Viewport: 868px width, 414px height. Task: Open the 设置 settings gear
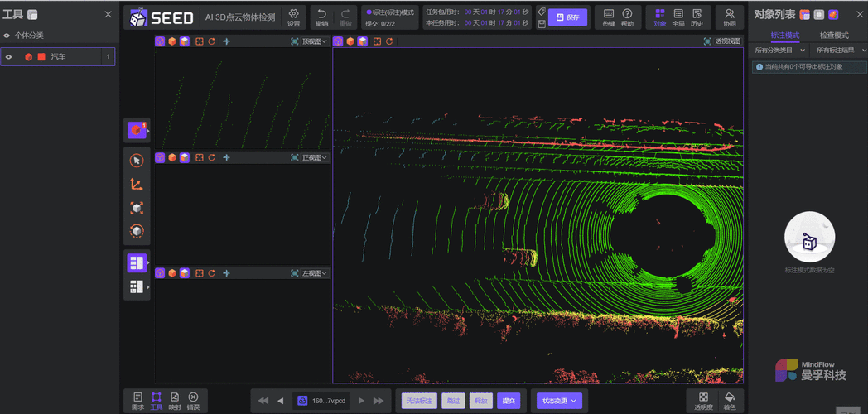(294, 17)
